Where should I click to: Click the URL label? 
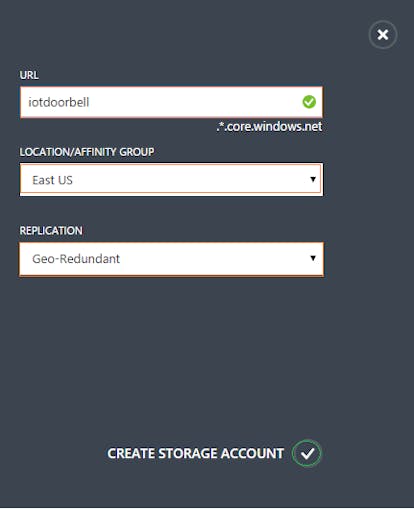(29, 75)
